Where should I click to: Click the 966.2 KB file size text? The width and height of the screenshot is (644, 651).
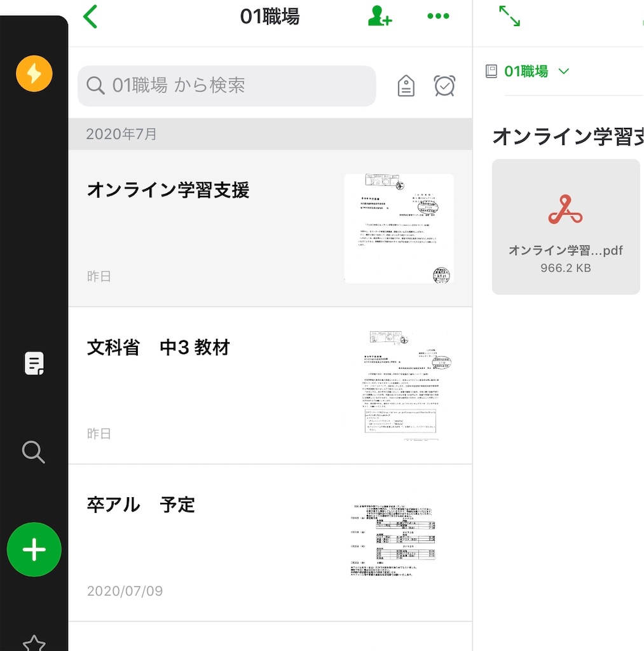pos(566,268)
